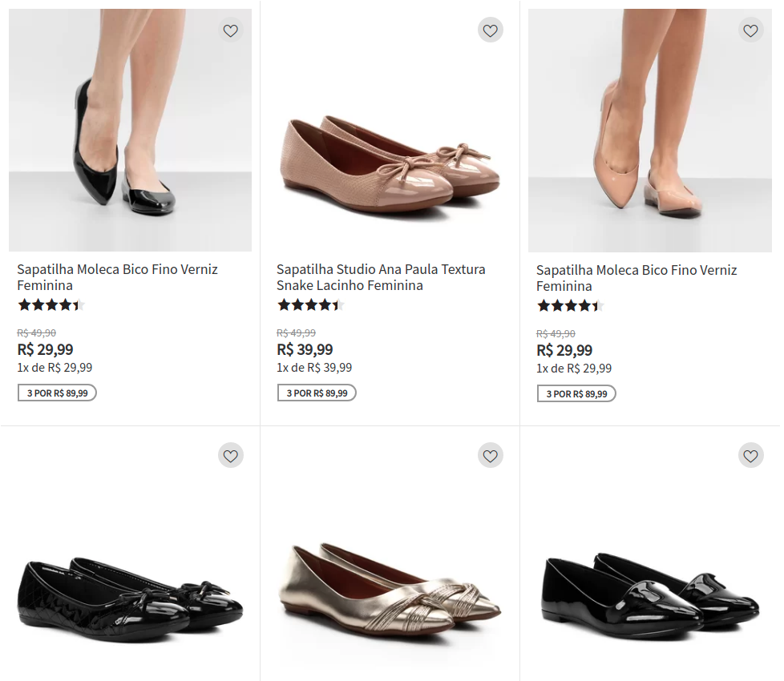
Task: Open the black Sapatilha Moleca product title
Action: (117, 277)
